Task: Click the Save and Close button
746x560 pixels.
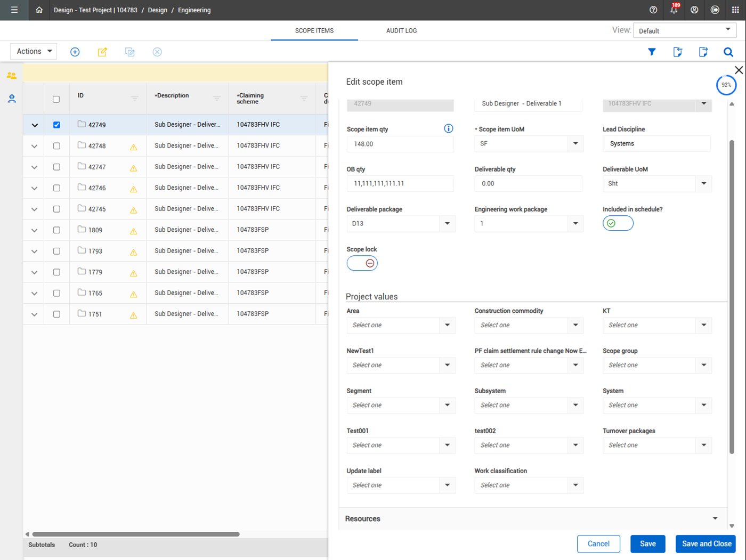Action: [706, 543]
